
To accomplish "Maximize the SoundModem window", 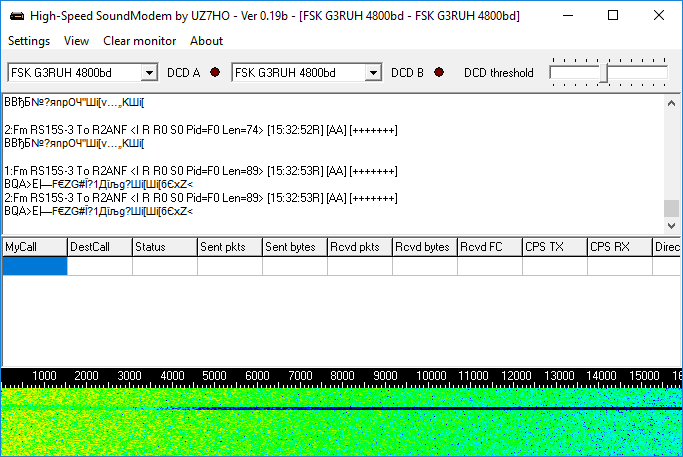I will [x=613, y=15].
